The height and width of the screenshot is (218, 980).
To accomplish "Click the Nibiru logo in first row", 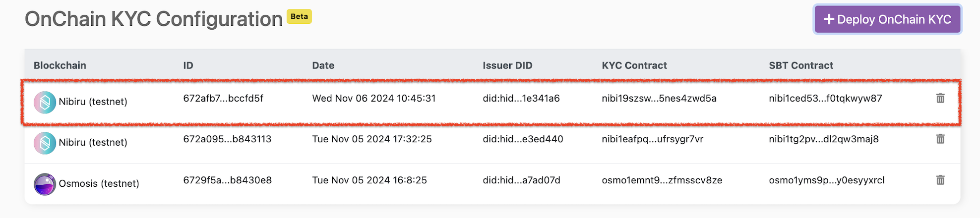I will point(45,102).
